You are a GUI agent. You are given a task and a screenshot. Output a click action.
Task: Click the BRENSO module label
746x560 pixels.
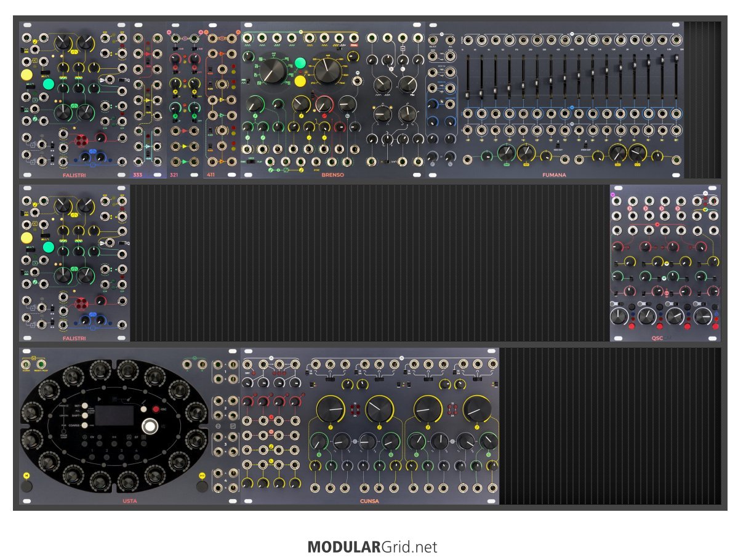click(333, 175)
